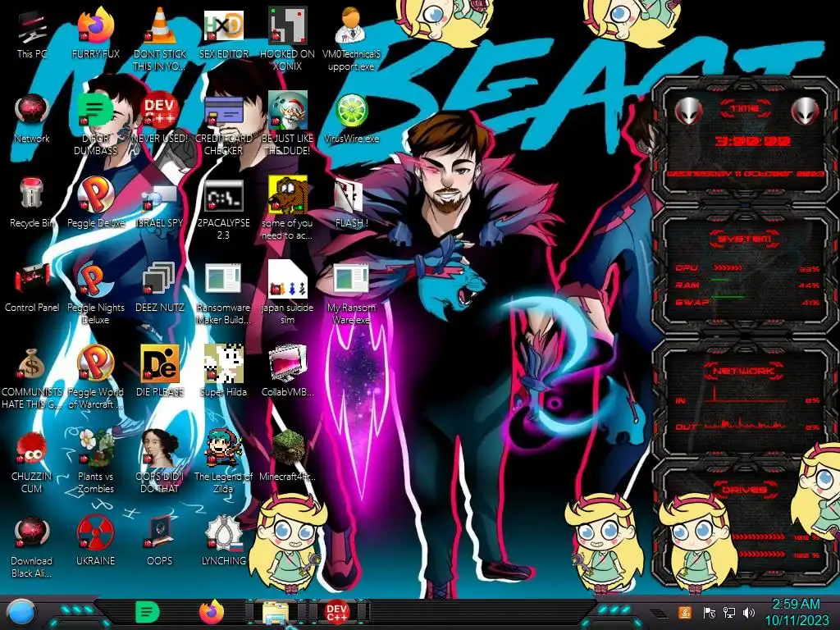Open the green chat app in taskbar
Screen dimensions: 840x630
(x=147, y=612)
